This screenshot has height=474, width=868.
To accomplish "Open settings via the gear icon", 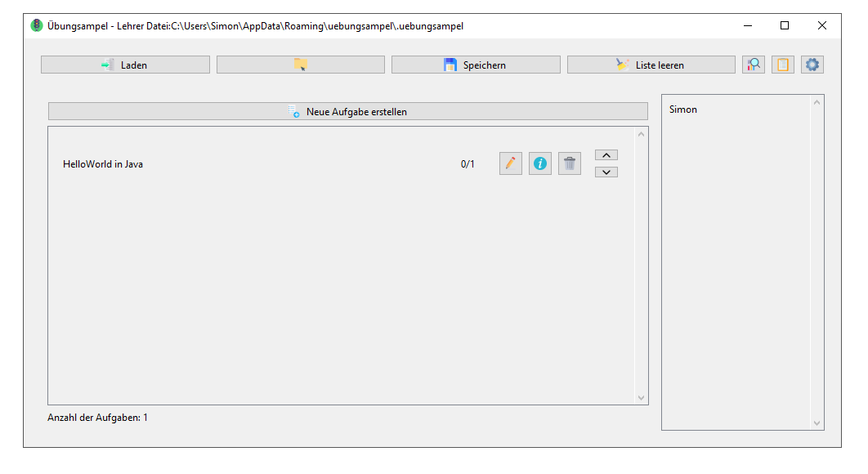I will click(x=812, y=65).
